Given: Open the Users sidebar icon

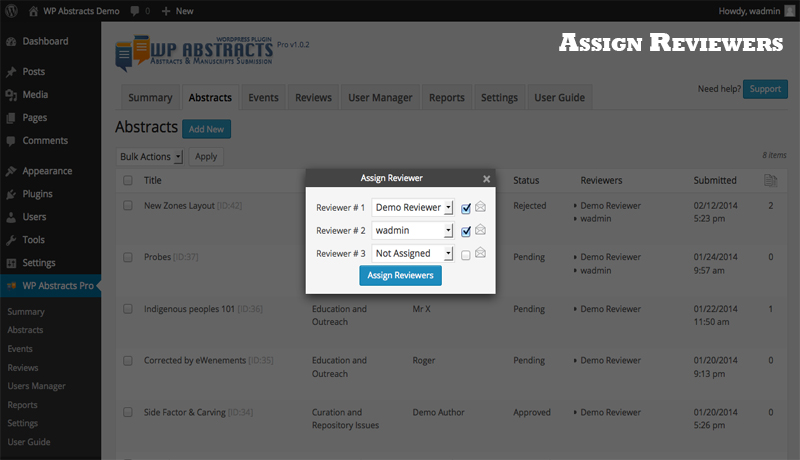Looking at the screenshot, I should coord(11,217).
